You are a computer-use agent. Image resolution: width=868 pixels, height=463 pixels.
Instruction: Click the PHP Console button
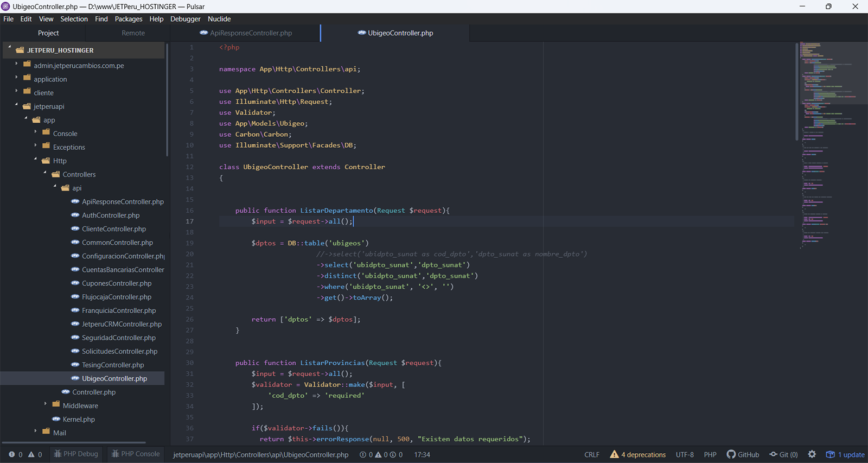pos(136,454)
